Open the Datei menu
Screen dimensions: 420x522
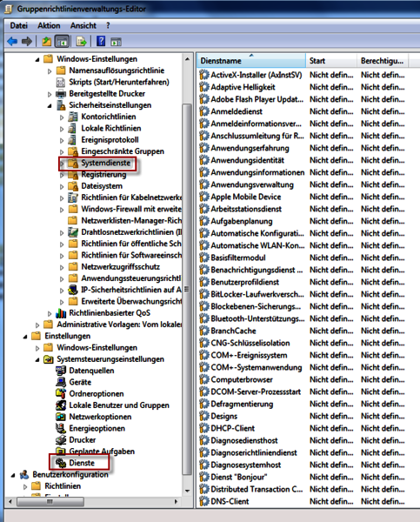tap(19, 25)
